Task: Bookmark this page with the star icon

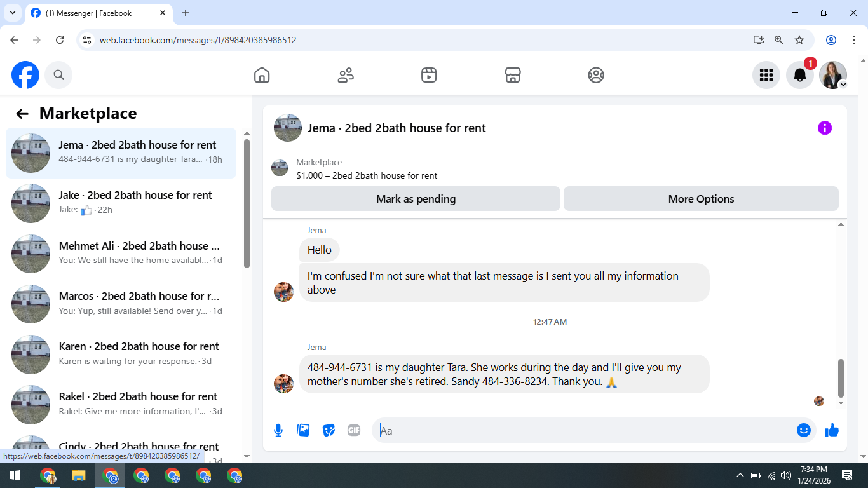Action: tap(799, 40)
